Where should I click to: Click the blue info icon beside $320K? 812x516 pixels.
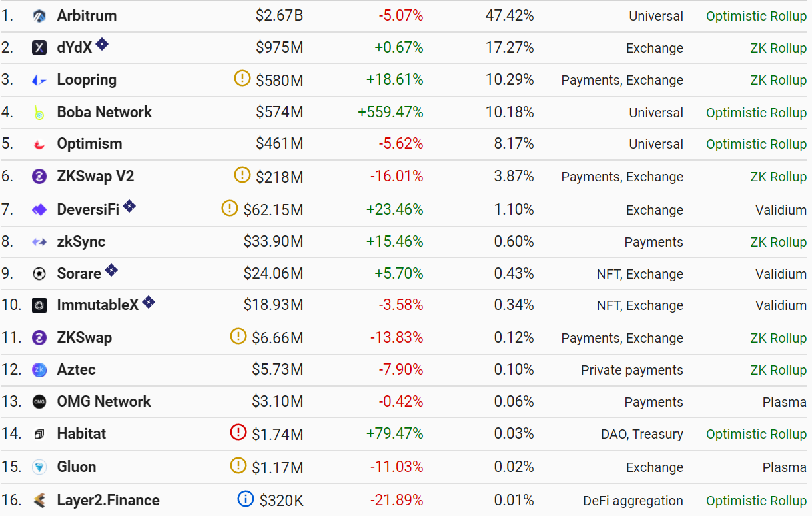pos(246,499)
